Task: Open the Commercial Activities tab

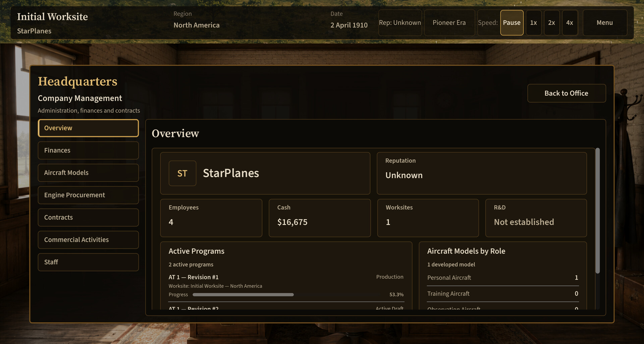Action: [88, 240]
